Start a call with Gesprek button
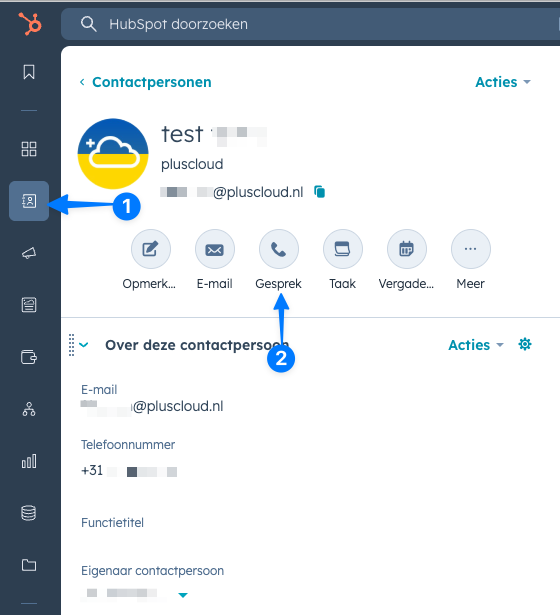Image resolution: width=560 pixels, height=615 pixels. (x=279, y=249)
